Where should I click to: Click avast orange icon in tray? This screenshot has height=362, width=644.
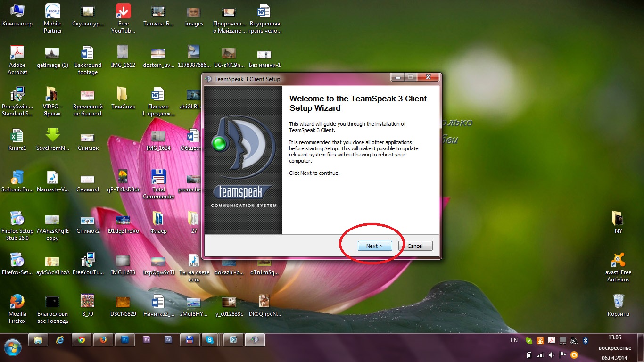pos(574,354)
